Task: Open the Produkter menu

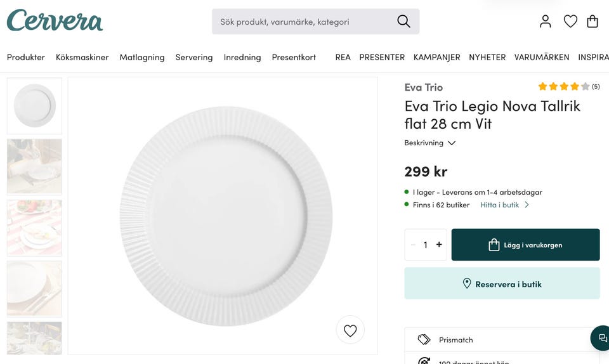Action: (x=26, y=57)
